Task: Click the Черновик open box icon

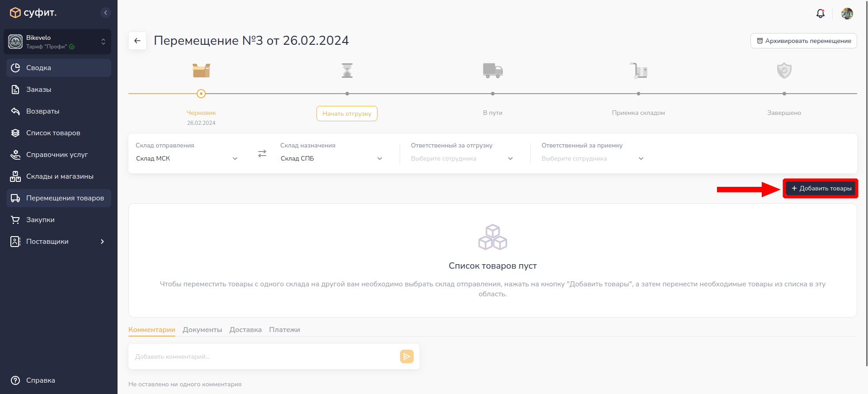Action: pyautogui.click(x=201, y=71)
